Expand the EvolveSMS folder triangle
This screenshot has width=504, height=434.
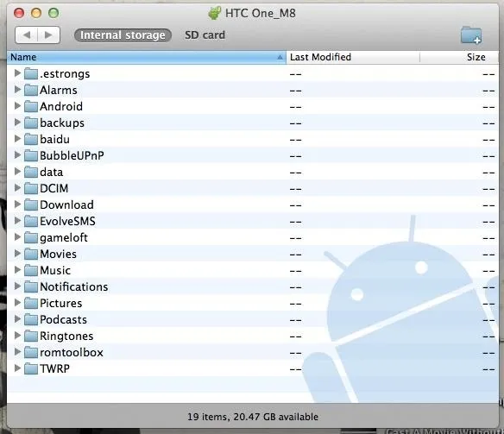17,221
